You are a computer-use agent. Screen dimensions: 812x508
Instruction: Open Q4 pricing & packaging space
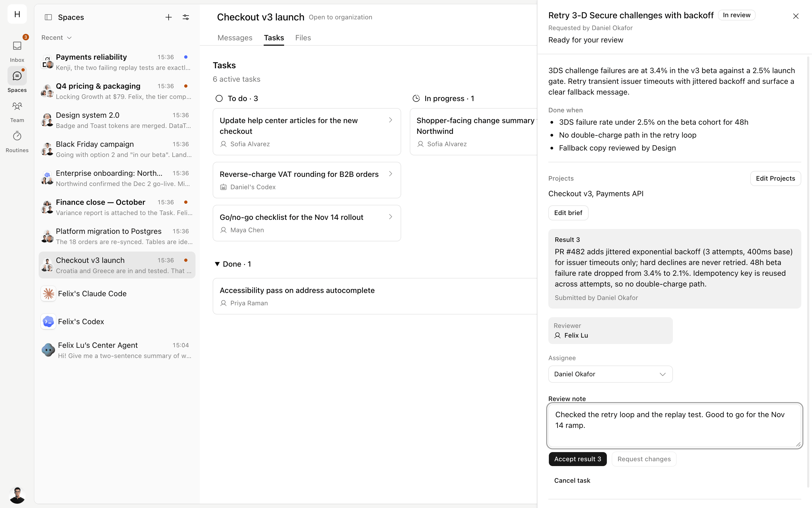pyautogui.click(x=117, y=91)
